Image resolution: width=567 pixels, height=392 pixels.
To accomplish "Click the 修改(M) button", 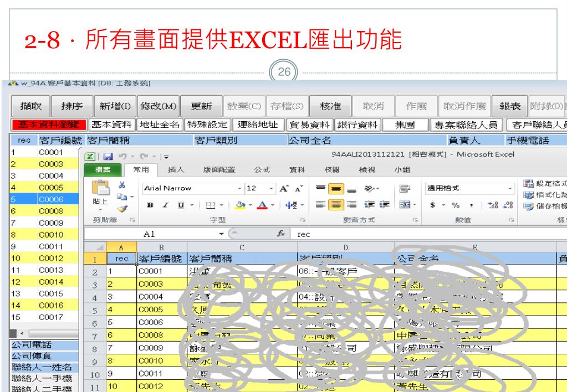I will [159, 106].
